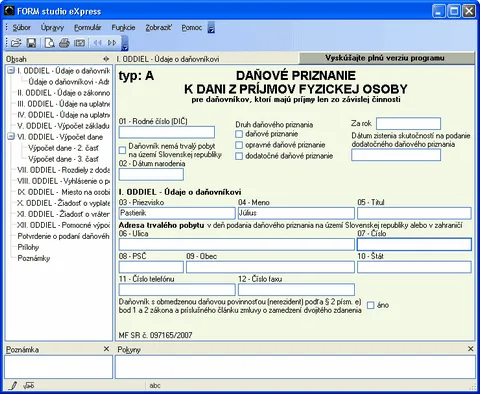The height and width of the screenshot is (394, 480).
Task: Click the 'Za rok' input field
Action: (408, 123)
